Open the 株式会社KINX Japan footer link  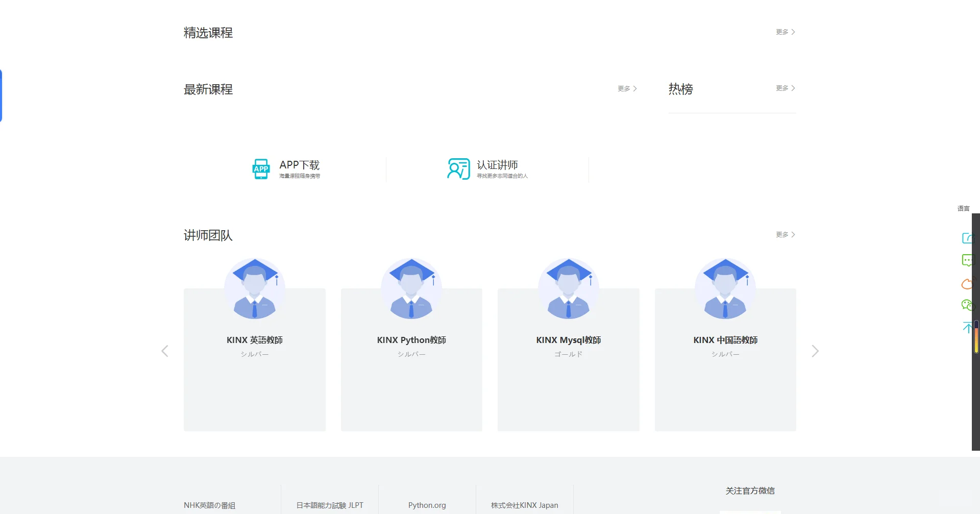coord(524,505)
